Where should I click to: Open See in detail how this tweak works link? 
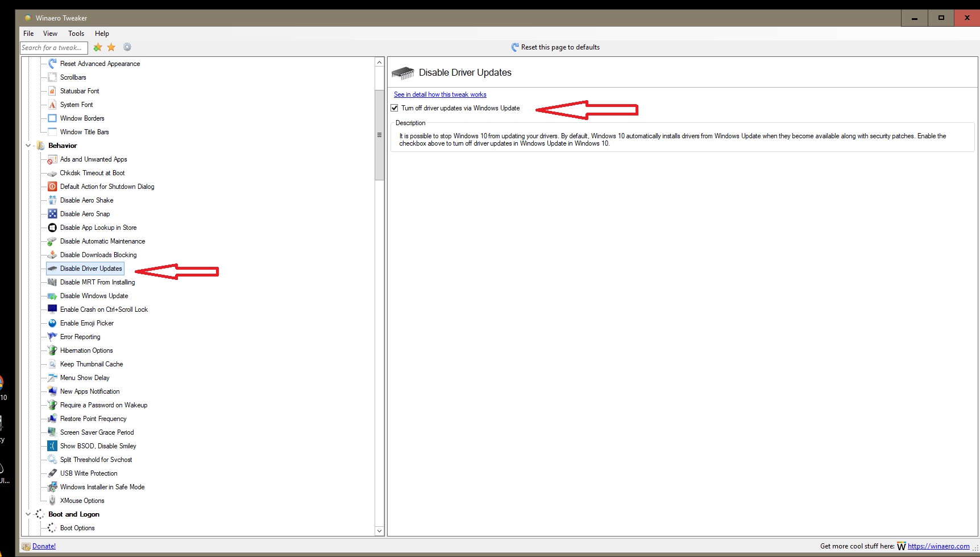440,94
